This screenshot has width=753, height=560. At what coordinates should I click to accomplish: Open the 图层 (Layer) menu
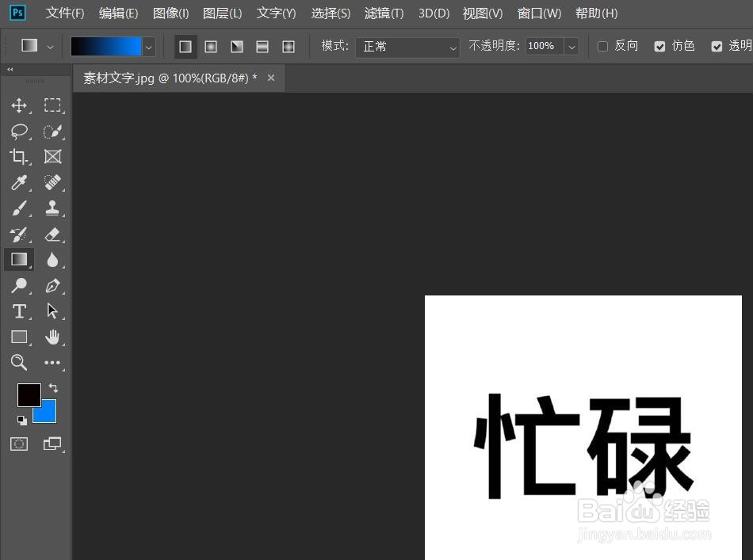click(223, 13)
